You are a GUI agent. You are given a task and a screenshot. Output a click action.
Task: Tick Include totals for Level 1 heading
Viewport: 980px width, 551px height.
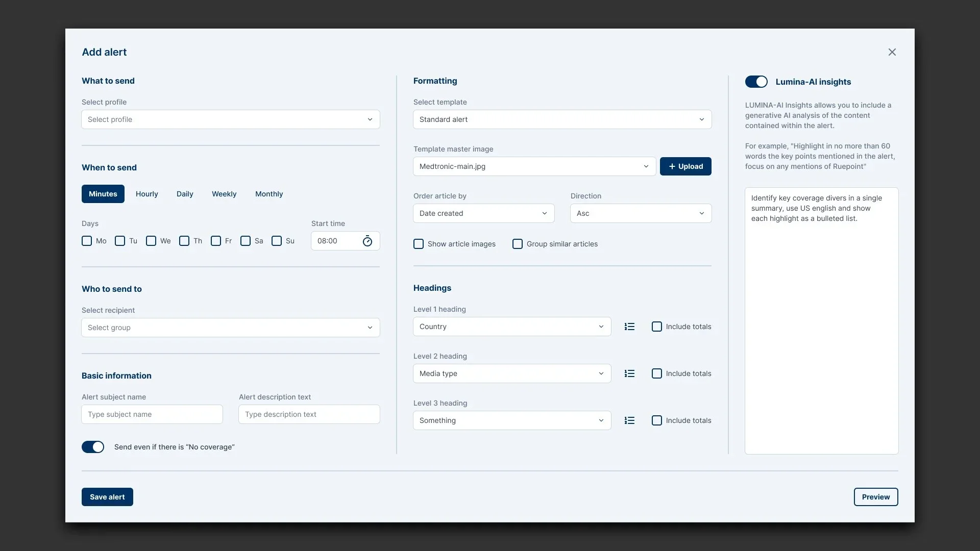pos(657,327)
